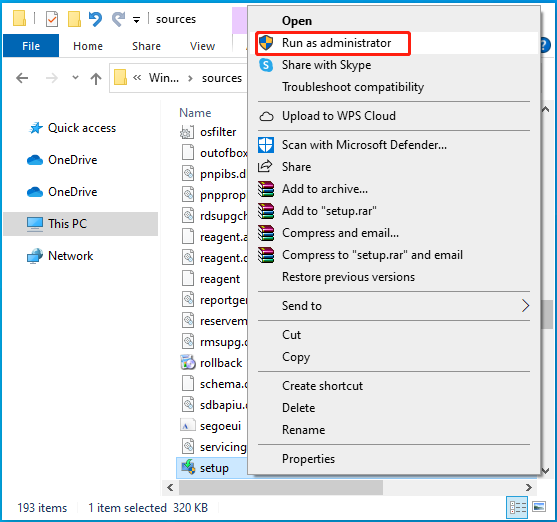Screen dimensions: 557x522
Task: Click the cloud icon beside Upload to WPS Cloud
Action: (x=266, y=116)
